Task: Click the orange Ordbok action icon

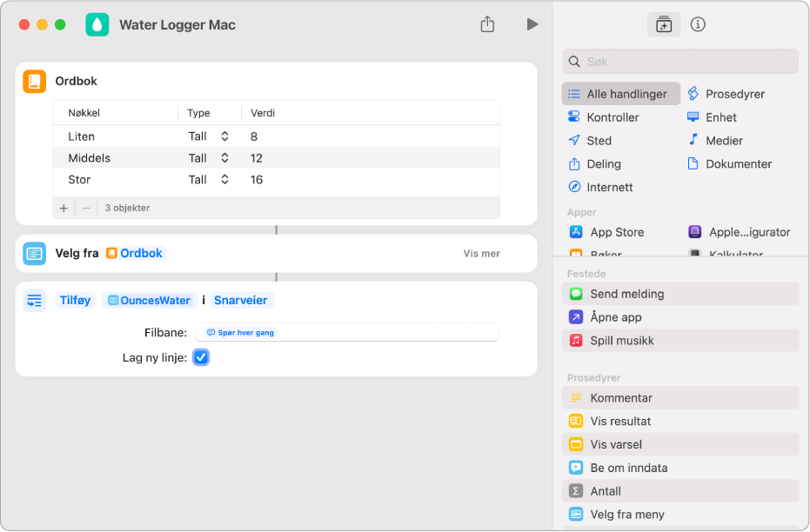Action: 35,82
